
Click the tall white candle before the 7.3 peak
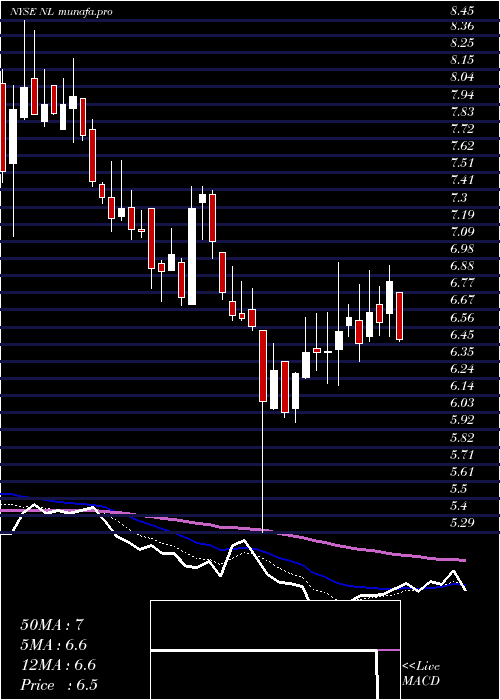click(x=192, y=257)
